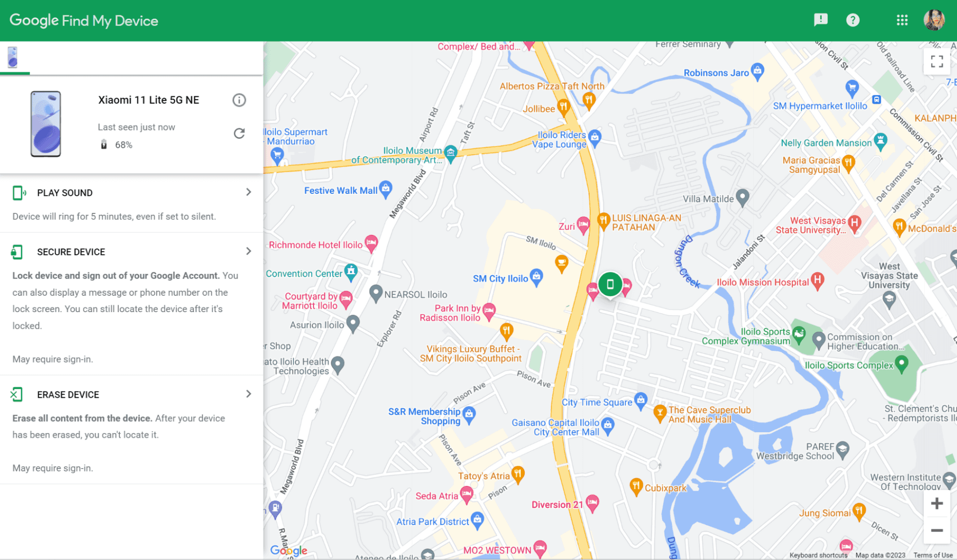The image size is (957, 560).
Task: Show device info for Xiaomi 11 Lite
Action: pyautogui.click(x=239, y=100)
